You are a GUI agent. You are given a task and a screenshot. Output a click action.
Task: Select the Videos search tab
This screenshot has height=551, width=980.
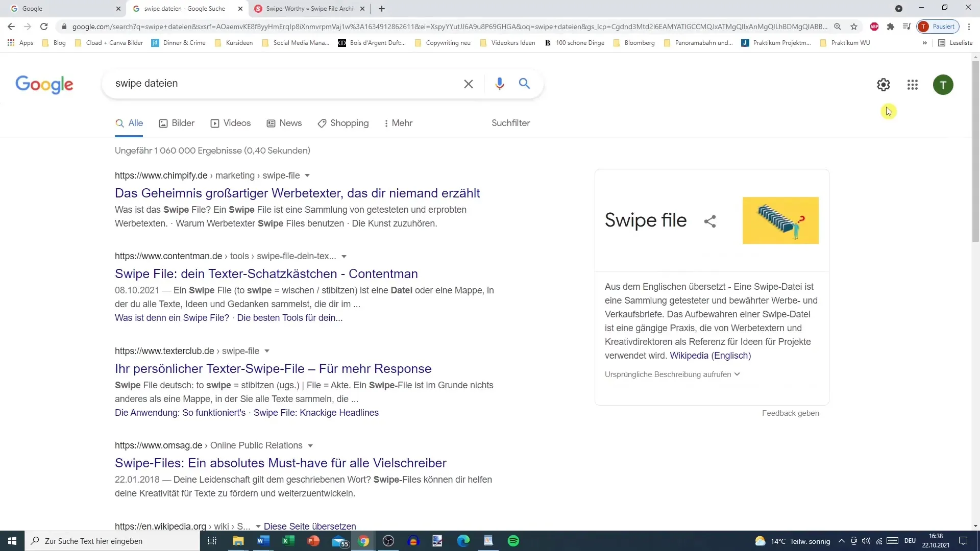231,123
